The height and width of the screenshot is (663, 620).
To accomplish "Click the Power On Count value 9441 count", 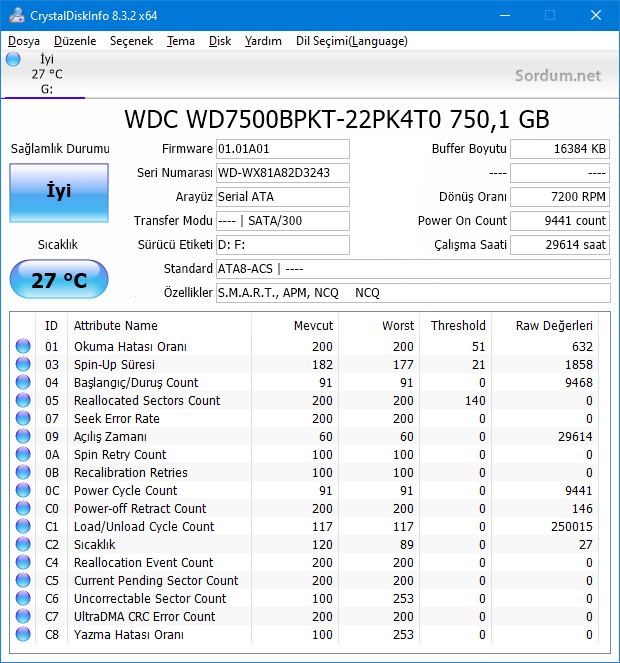I will coord(560,221).
